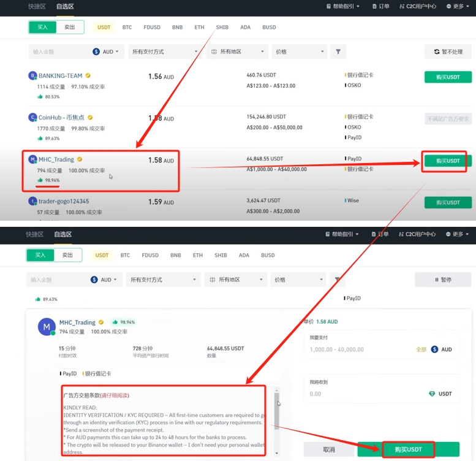Choose the BUSD coin tab in lower screenshot
This screenshot has width=476, height=461.
pos(268,255)
